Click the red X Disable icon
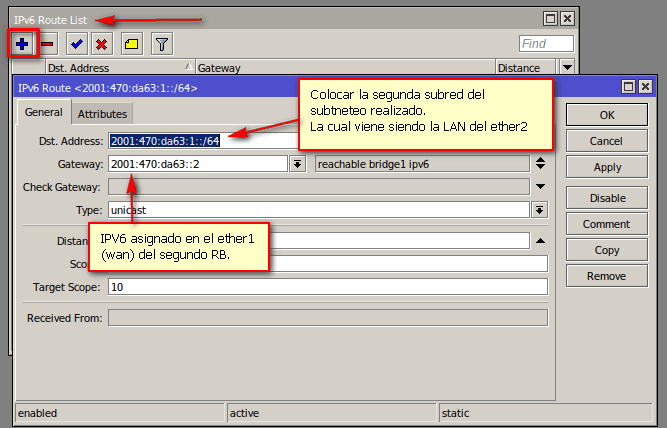This screenshot has width=667, height=428. 101,43
